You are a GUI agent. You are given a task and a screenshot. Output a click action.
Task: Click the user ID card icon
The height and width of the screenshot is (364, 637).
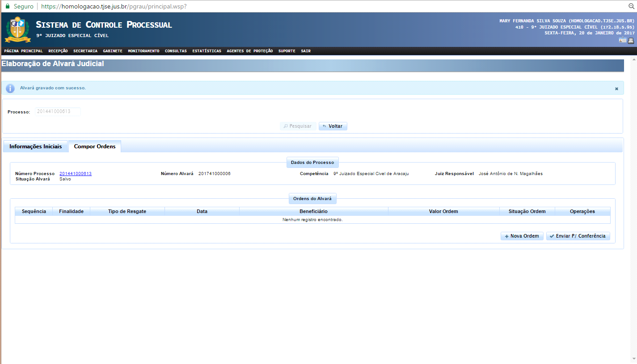coord(622,41)
